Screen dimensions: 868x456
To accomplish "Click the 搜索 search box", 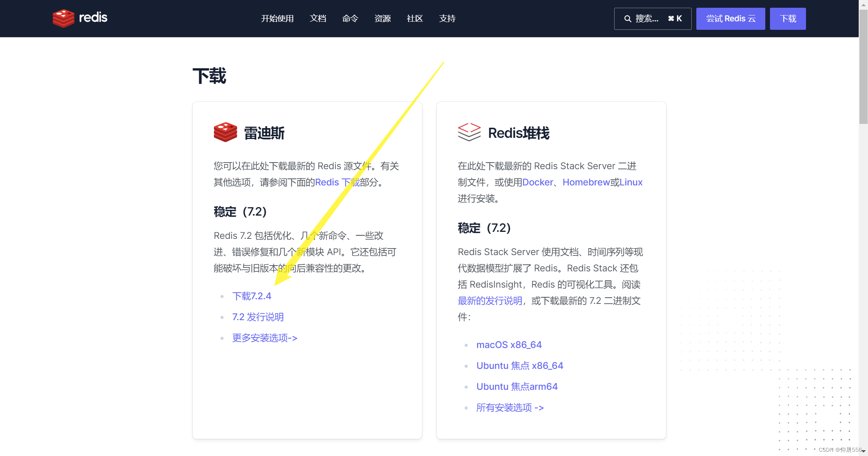I will [x=653, y=19].
